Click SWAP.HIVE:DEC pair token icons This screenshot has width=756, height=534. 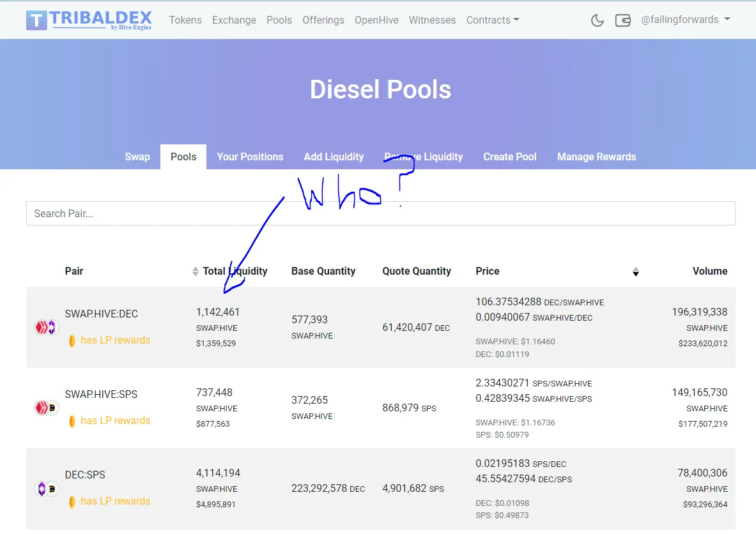[46, 327]
